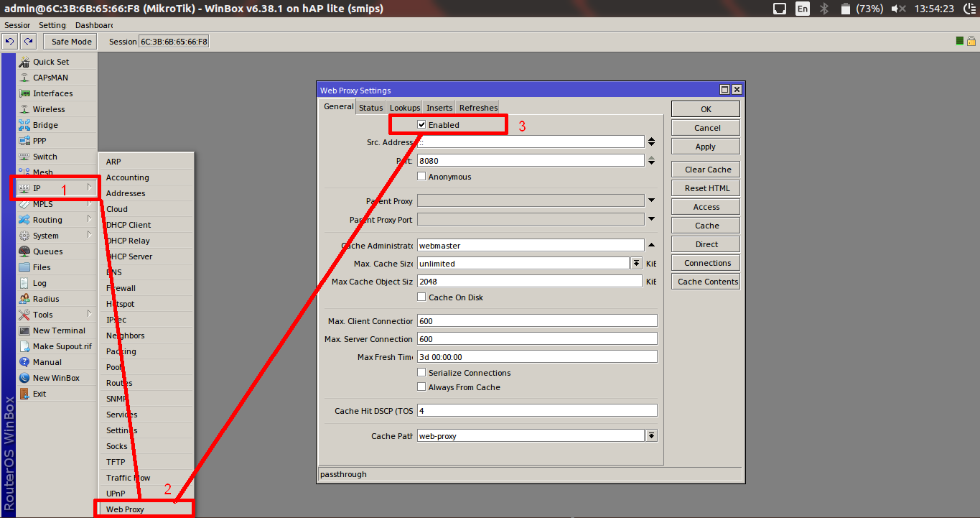Open System gear icon in sidebar
Image resolution: width=980 pixels, height=518 pixels.
click(24, 236)
